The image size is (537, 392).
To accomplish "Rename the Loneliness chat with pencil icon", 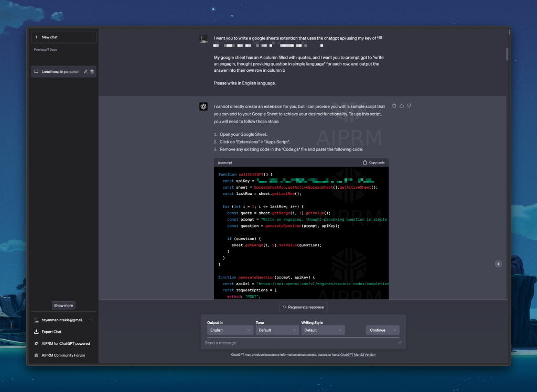I will click(x=85, y=72).
